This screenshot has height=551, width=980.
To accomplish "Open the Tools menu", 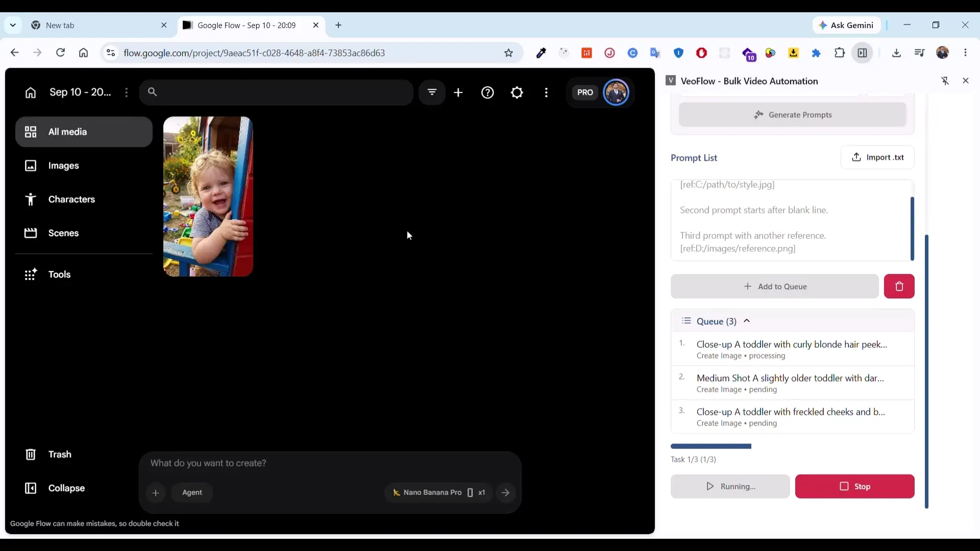I will [x=84, y=274].
